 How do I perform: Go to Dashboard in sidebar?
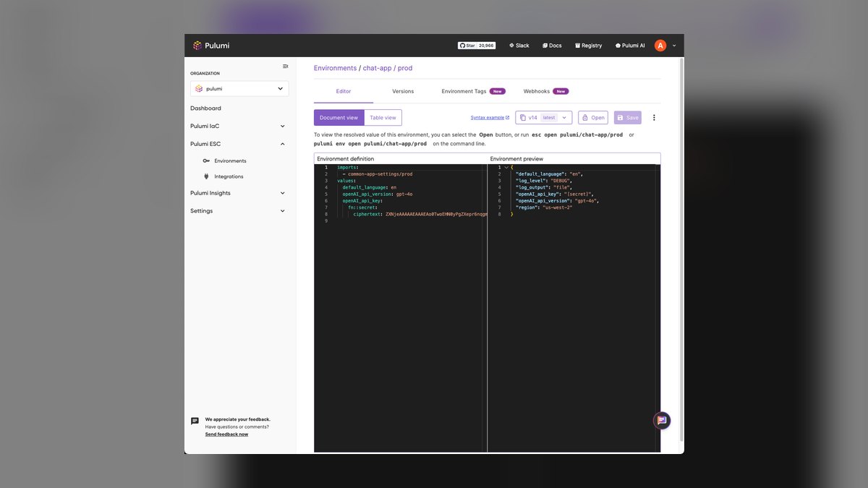coord(205,108)
